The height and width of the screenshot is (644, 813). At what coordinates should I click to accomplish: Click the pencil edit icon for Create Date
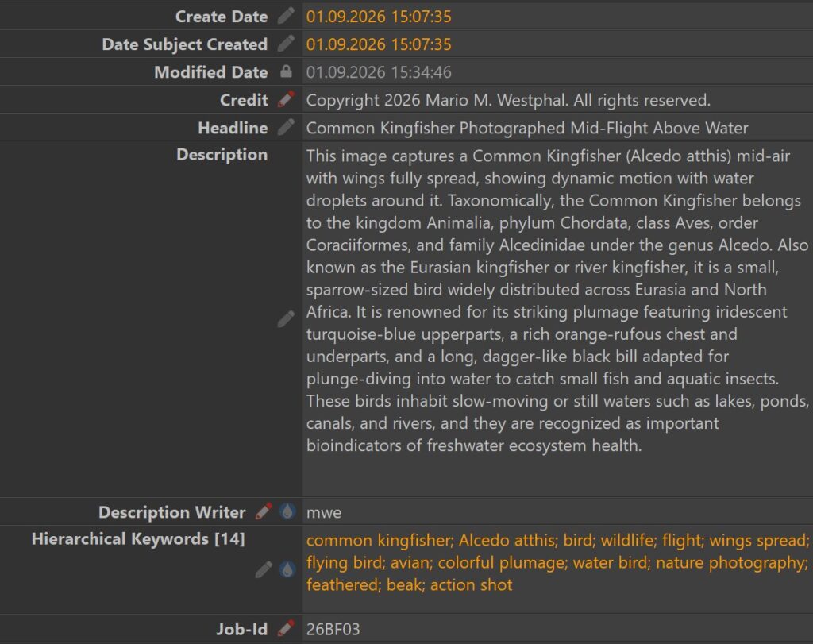tap(286, 16)
